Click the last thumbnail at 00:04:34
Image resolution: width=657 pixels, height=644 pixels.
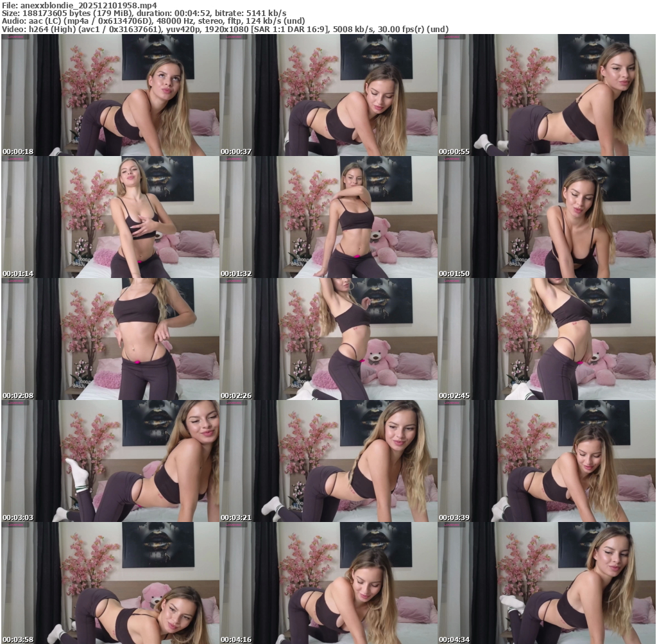tap(547, 583)
